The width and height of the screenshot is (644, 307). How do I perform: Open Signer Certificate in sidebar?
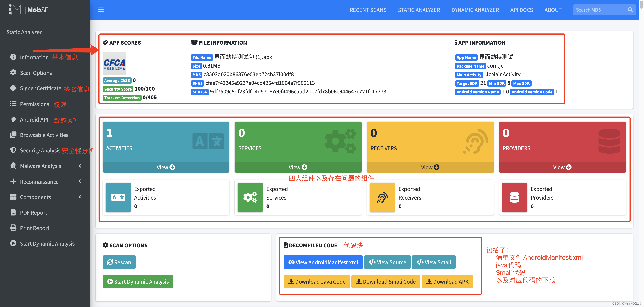click(40, 88)
